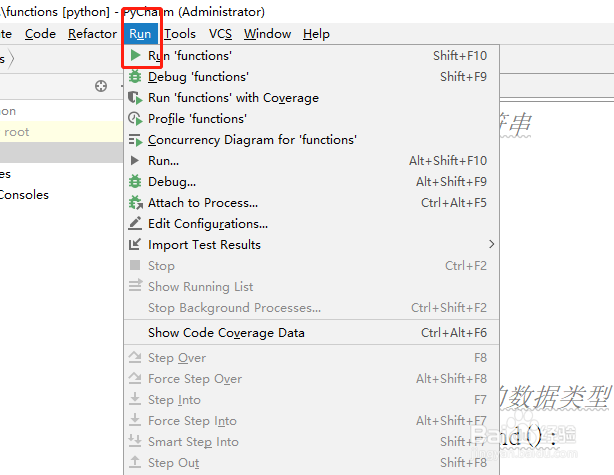
Task: Click the Edit Configurations pencil icon
Action: (135, 223)
